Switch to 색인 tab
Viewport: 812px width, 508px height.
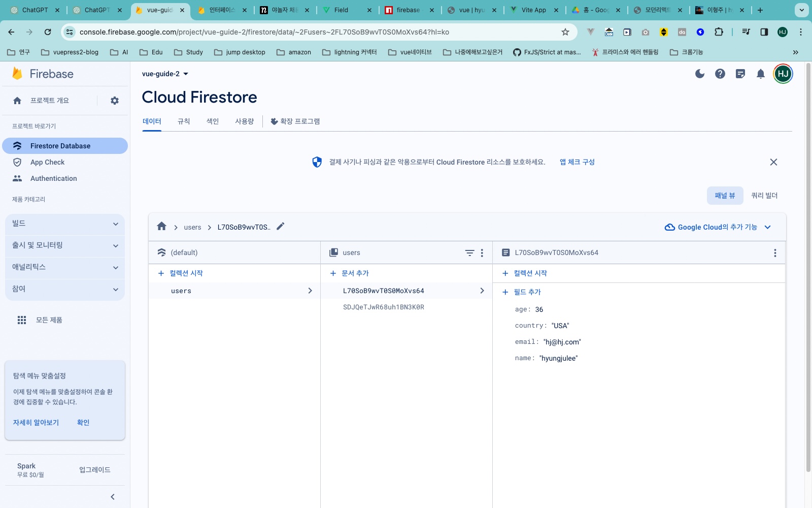pos(213,121)
